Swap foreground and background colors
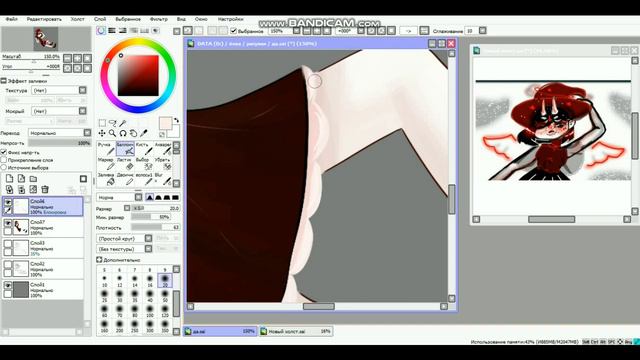The width and height of the screenshot is (640, 360). (x=176, y=120)
